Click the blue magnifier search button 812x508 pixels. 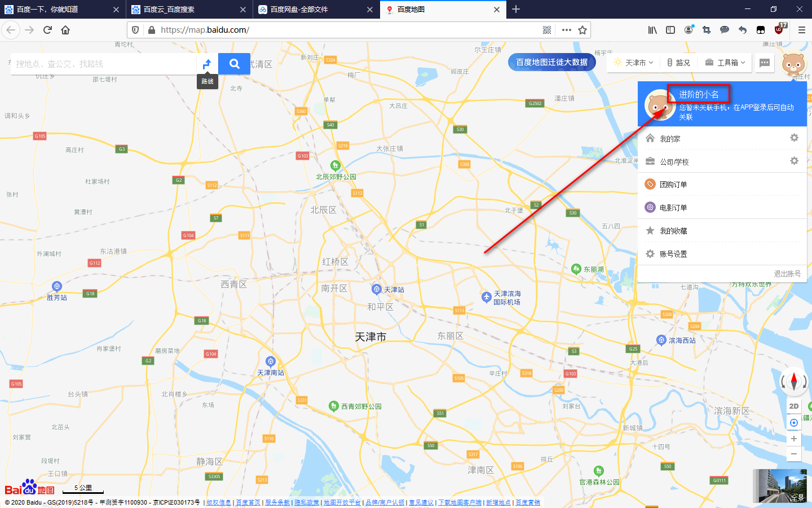[x=234, y=64]
